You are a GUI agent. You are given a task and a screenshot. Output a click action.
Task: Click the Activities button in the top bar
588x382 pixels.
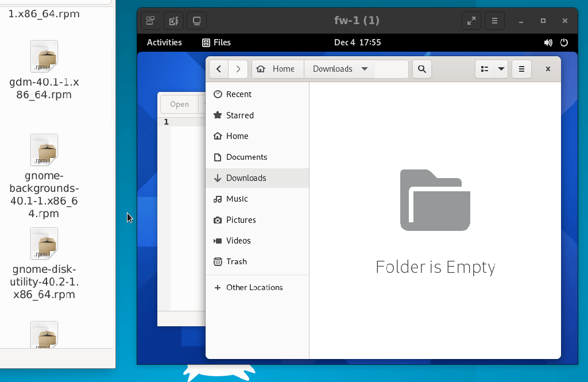tap(164, 43)
